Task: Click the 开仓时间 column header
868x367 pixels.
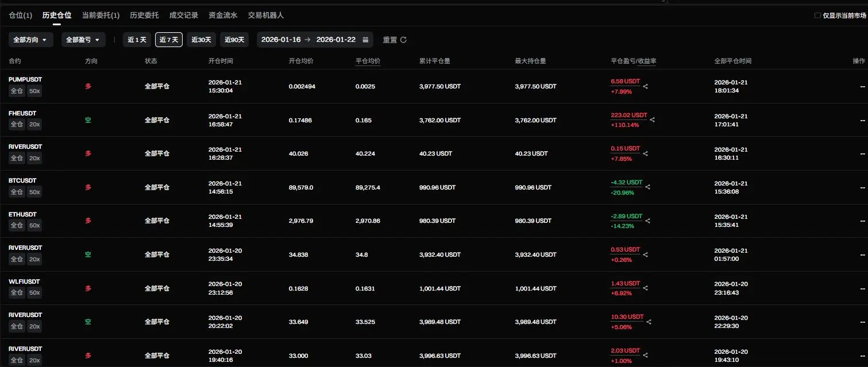Action: (221, 61)
